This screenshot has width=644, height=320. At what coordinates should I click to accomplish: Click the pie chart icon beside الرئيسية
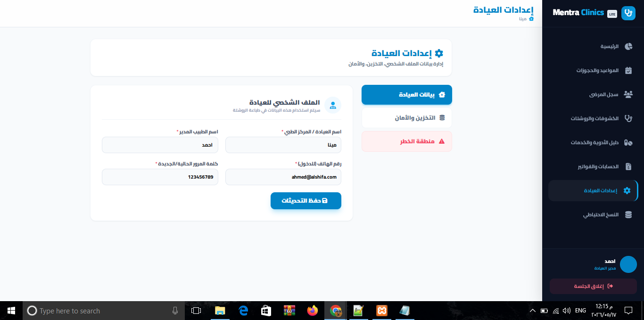(x=628, y=46)
